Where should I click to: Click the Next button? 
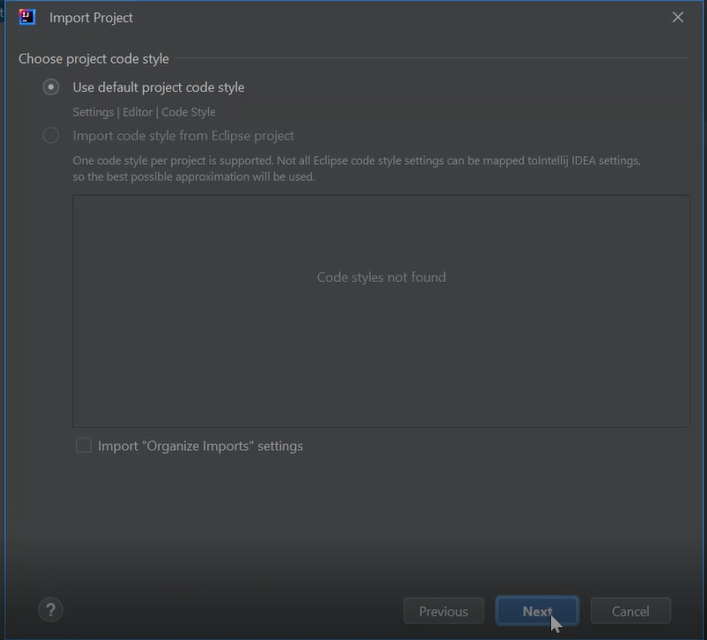point(537,611)
